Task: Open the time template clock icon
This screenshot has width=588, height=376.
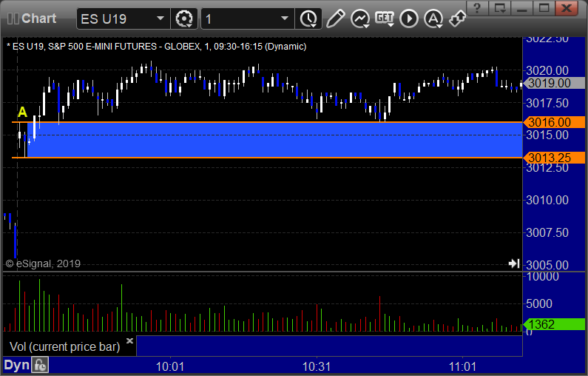Action: coord(308,19)
